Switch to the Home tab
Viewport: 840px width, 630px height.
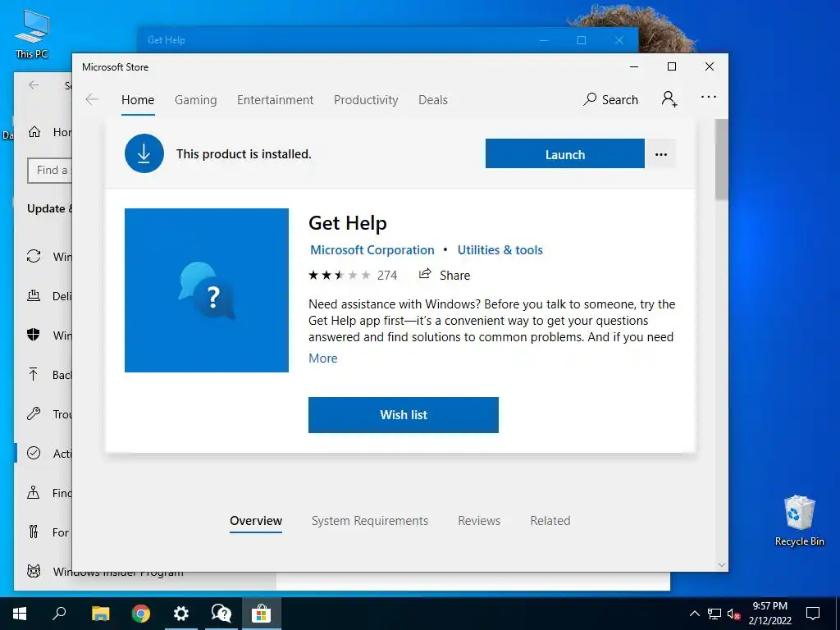pos(138,100)
